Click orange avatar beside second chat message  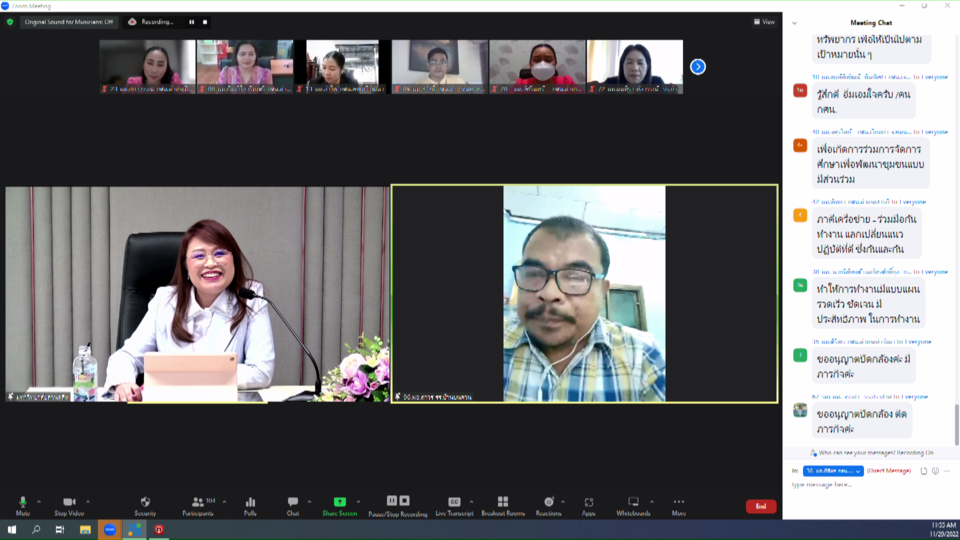800,146
